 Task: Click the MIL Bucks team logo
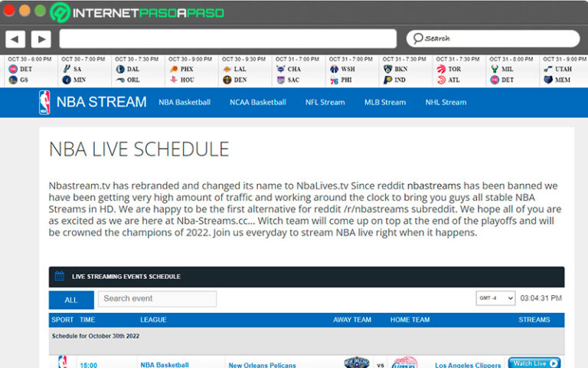495,69
